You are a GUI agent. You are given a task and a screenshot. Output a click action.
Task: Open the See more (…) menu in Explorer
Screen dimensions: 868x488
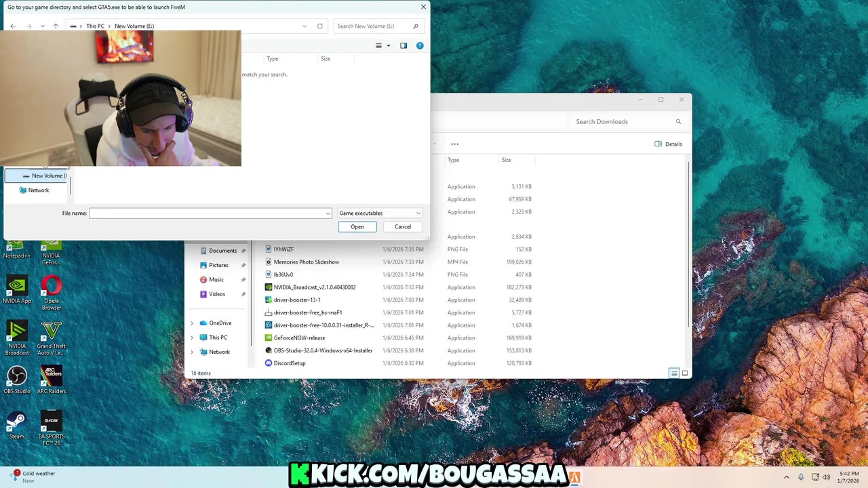coord(454,144)
